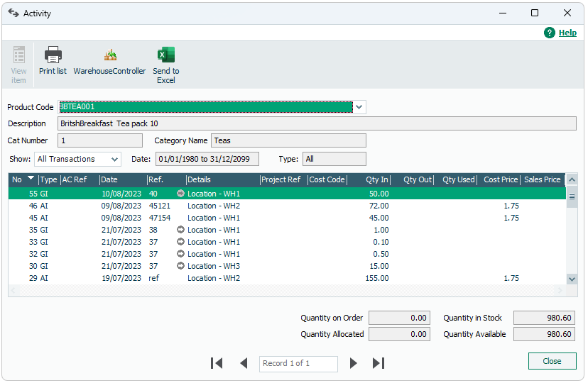588x383 pixels.
Task: Click drill-down arrow on transaction 30 row
Action: pos(180,266)
